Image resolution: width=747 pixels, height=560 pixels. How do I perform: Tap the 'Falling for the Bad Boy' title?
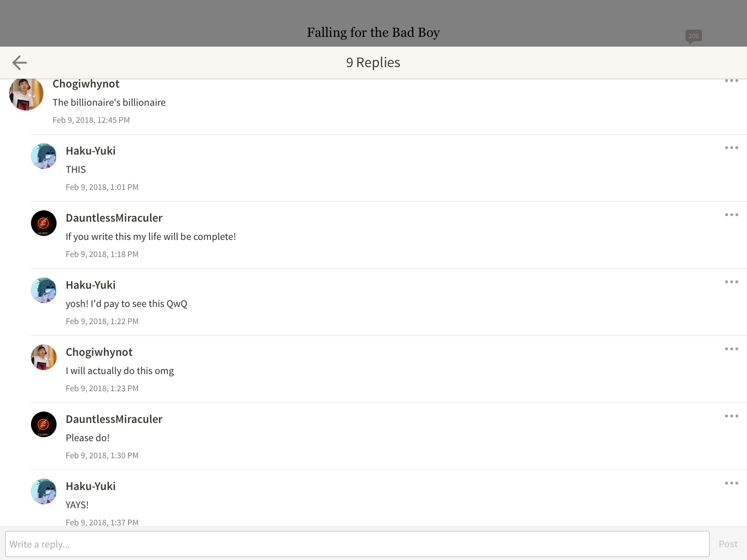tap(373, 32)
